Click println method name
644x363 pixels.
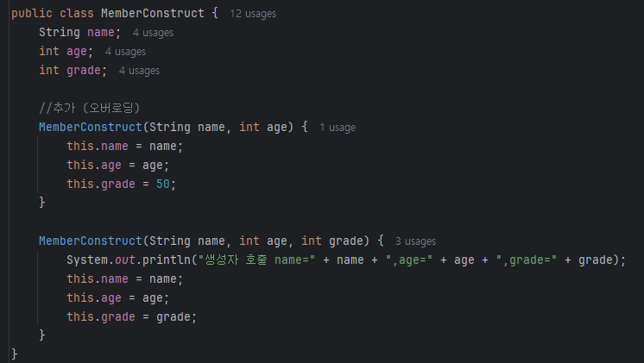(x=167, y=260)
